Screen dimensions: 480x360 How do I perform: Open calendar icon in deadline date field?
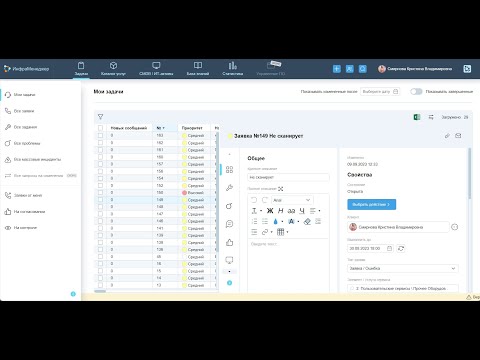(389, 248)
